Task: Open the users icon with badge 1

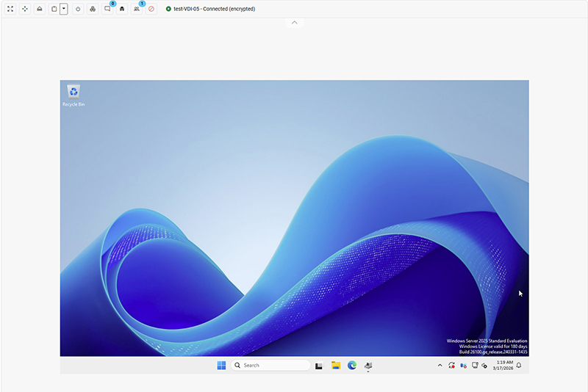Action: click(137, 9)
